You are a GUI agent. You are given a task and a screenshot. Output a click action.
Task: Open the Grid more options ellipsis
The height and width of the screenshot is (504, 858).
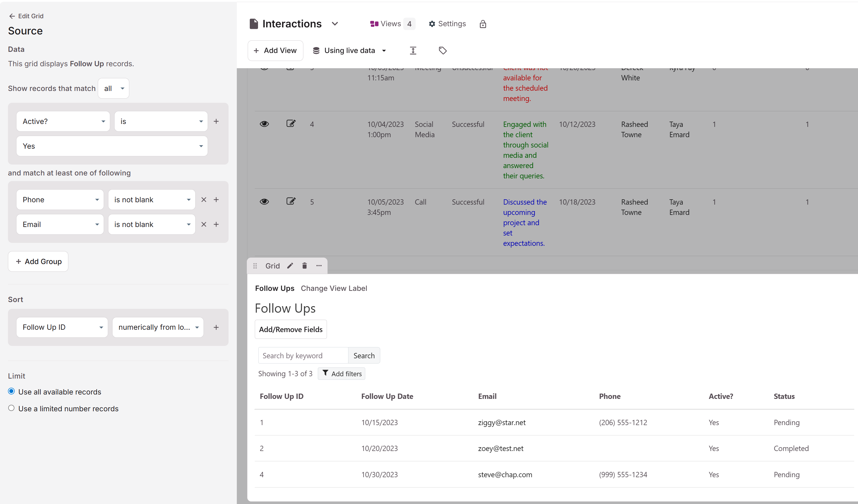(x=319, y=266)
